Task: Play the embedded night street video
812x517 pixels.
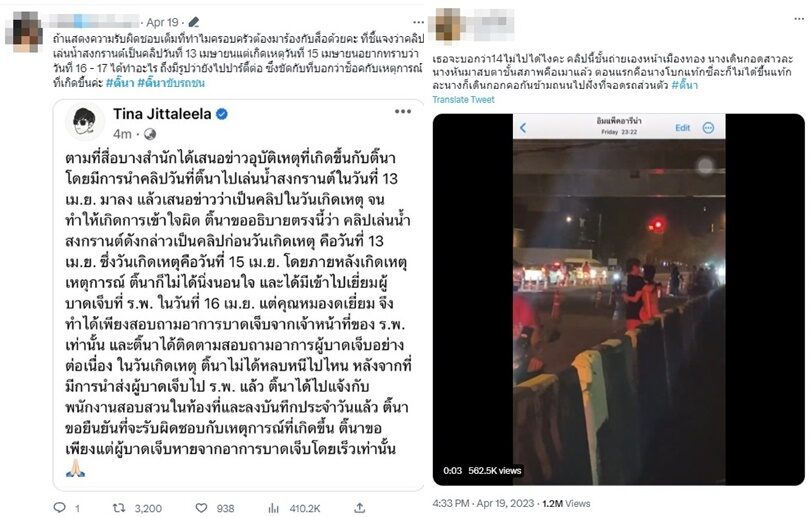Action: coord(619,299)
